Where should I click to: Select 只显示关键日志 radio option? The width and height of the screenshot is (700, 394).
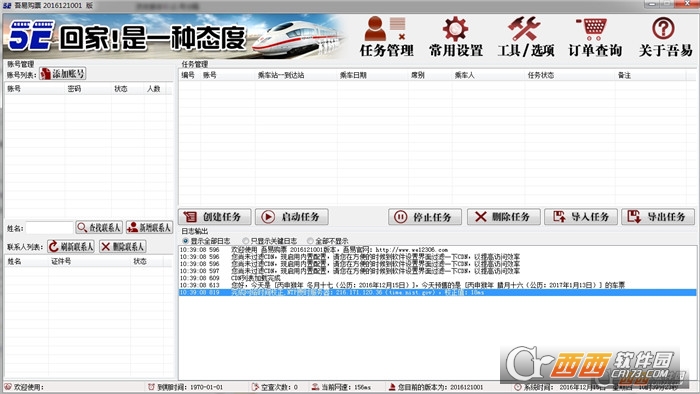click(x=269, y=241)
